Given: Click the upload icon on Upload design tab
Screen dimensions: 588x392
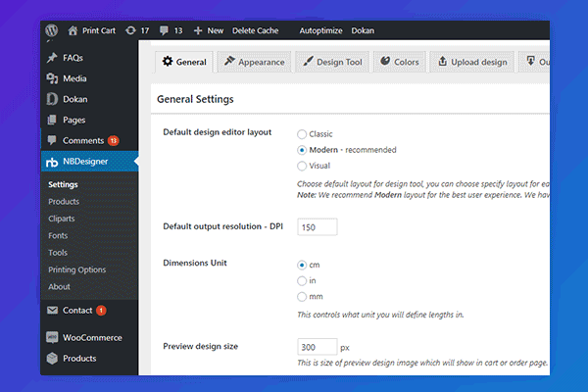Looking at the screenshot, I should pos(443,61).
